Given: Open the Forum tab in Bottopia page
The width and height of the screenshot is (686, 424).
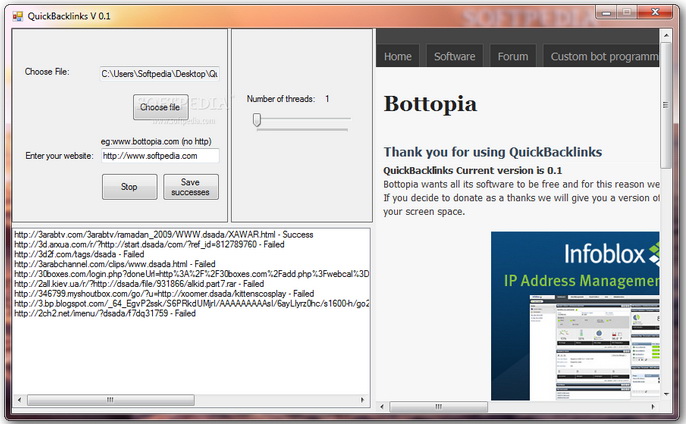Looking at the screenshot, I should tap(513, 56).
